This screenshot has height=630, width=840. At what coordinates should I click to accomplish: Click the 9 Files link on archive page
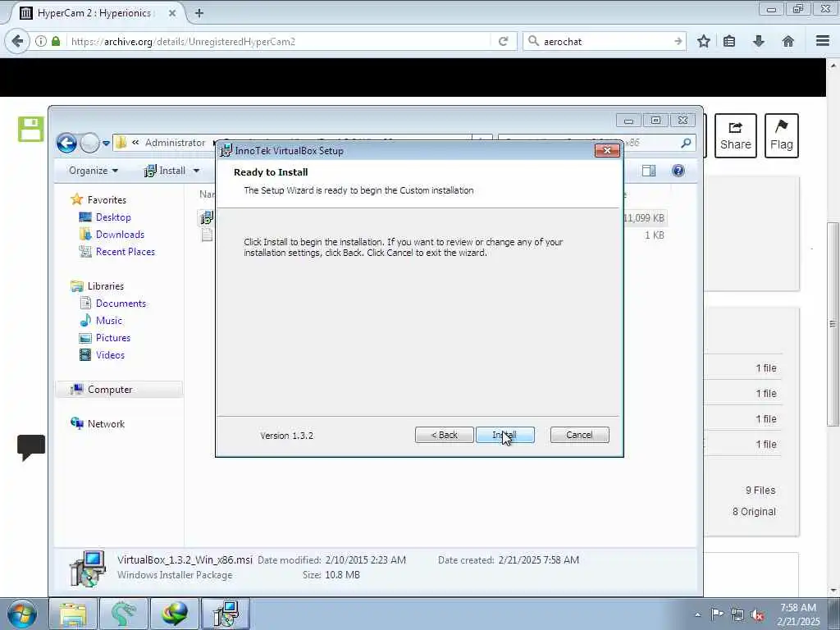pos(760,491)
